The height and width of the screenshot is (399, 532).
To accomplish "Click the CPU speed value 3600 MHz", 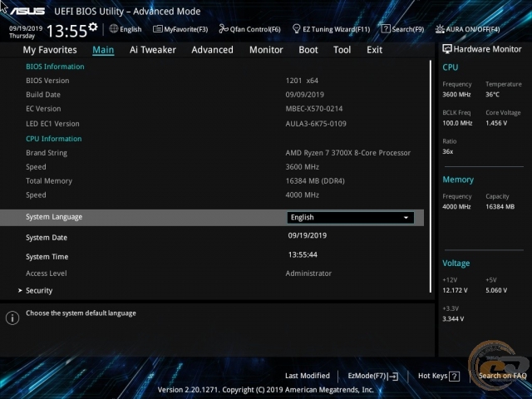I will pyautogui.click(x=302, y=167).
